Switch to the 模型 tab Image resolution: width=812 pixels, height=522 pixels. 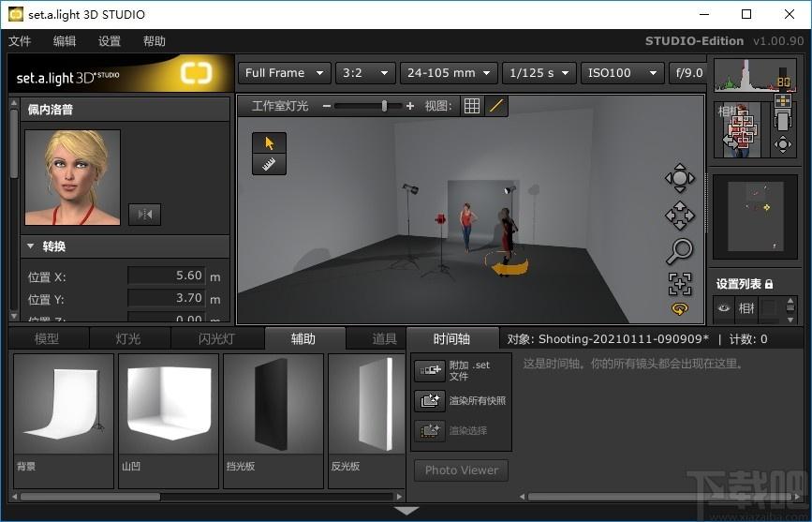pyautogui.click(x=47, y=339)
